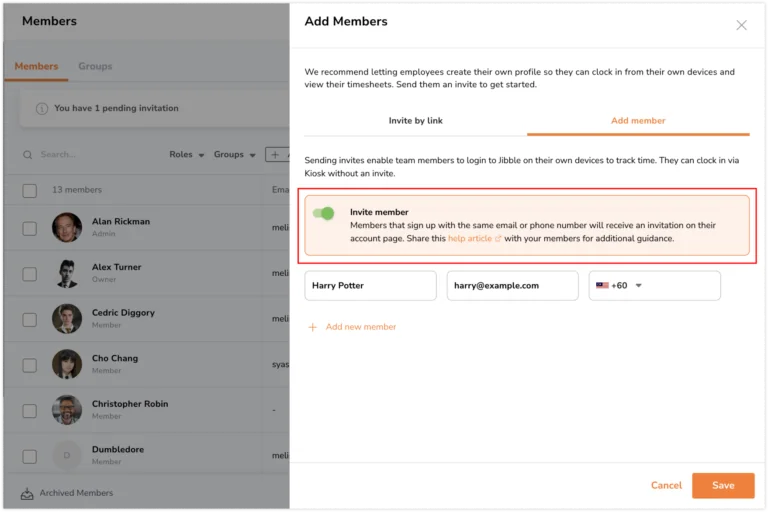Click the Malaysia flag icon in phone field
Viewport: 768px width, 512px height.
602,286
